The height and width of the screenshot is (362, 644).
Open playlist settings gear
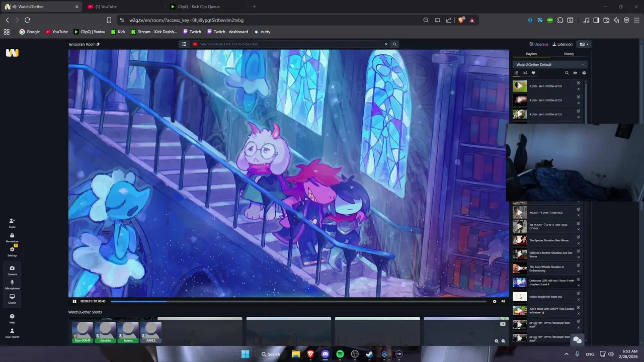[x=584, y=73]
